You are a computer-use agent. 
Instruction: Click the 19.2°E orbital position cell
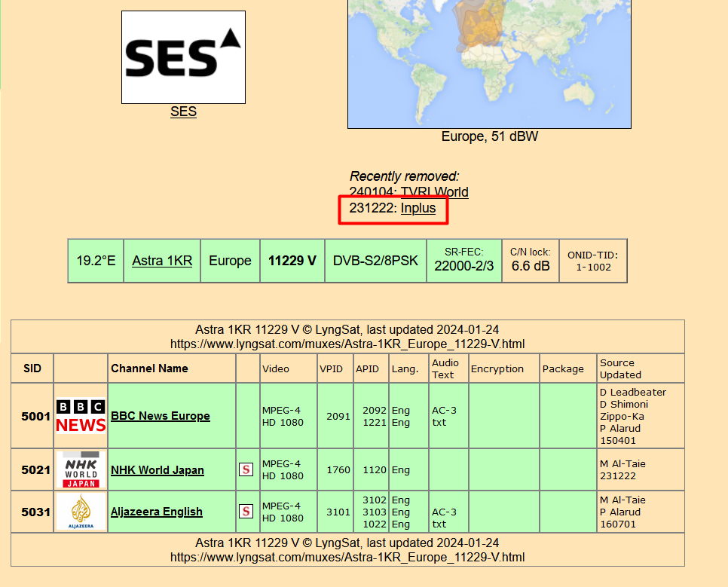point(96,261)
